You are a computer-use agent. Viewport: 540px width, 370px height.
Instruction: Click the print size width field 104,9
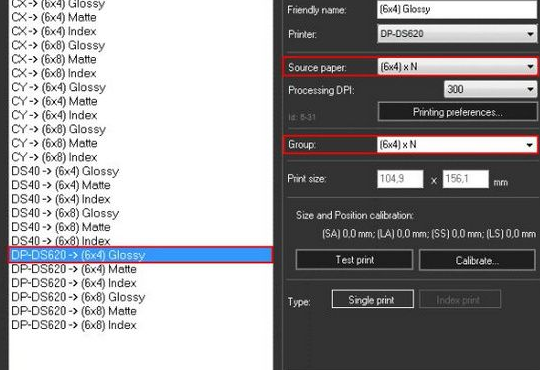pyautogui.click(x=400, y=179)
